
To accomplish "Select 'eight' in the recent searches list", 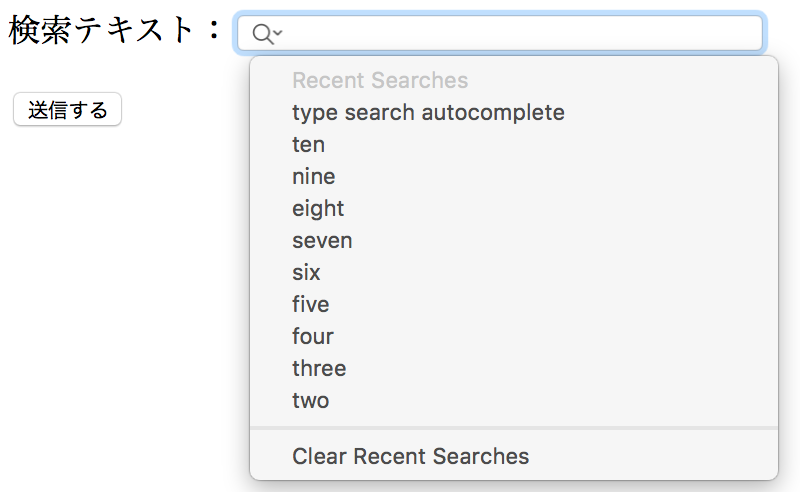I will 318,208.
